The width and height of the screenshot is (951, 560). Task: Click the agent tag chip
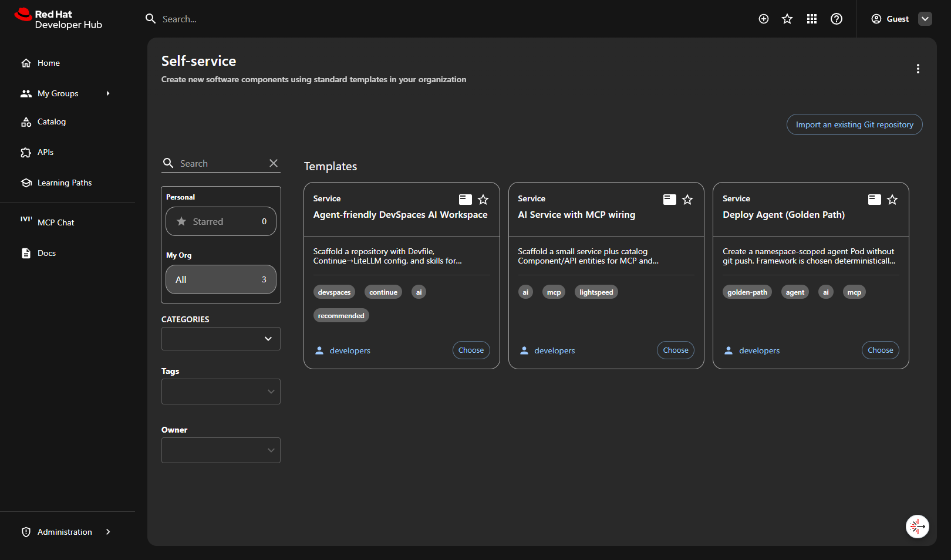click(x=795, y=292)
